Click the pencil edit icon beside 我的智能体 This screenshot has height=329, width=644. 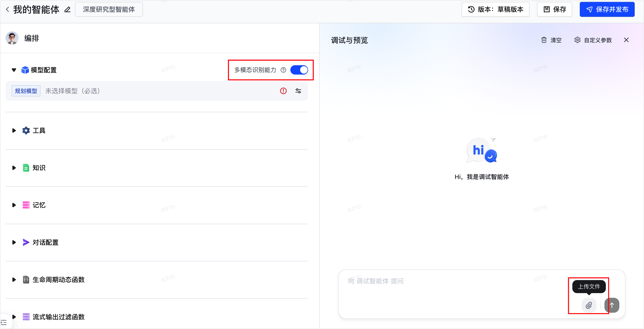pyautogui.click(x=67, y=10)
